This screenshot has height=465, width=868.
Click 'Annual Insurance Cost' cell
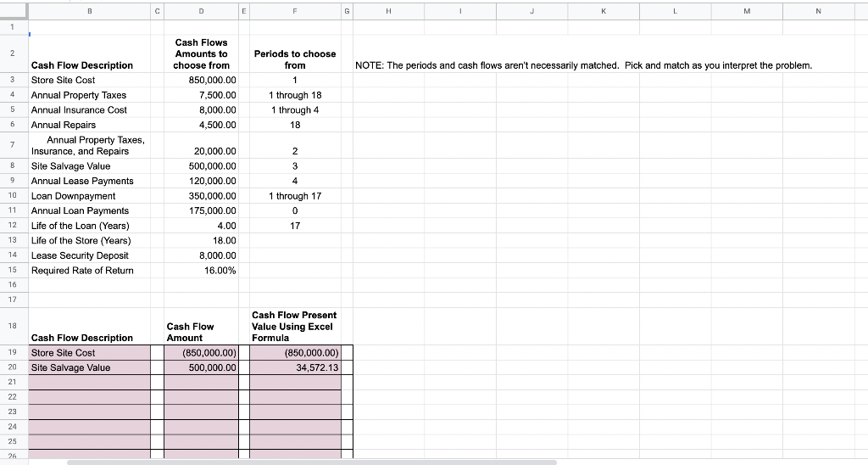[x=89, y=109]
